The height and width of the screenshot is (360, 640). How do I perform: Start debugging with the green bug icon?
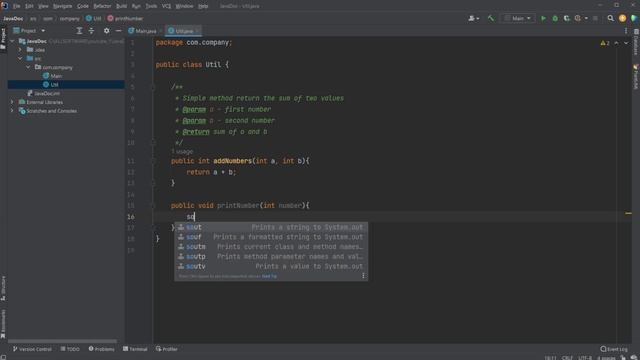(x=555, y=18)
